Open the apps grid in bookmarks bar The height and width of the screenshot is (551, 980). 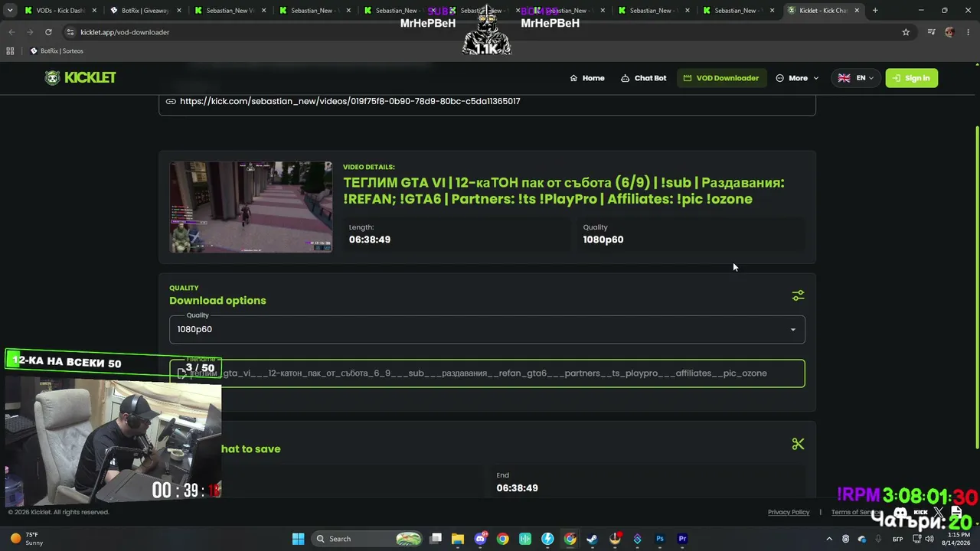pos(10,51)
